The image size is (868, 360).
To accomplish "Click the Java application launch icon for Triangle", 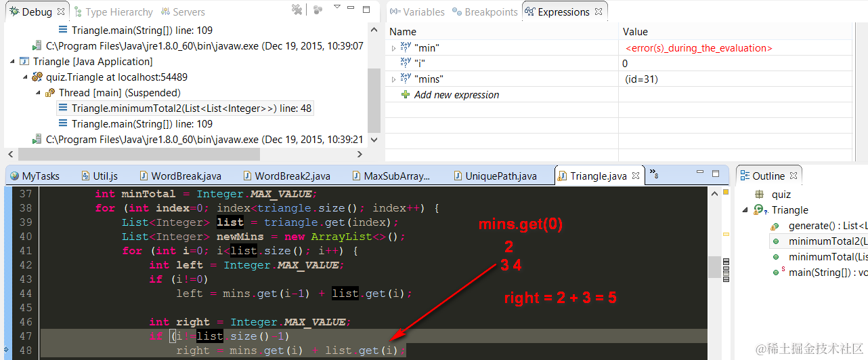I will (x=24, y=62).
